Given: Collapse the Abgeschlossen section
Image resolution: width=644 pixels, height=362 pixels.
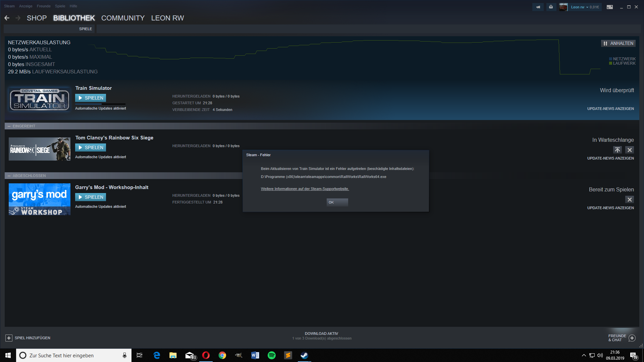Looking at the screenshot, I should (9, 176).
